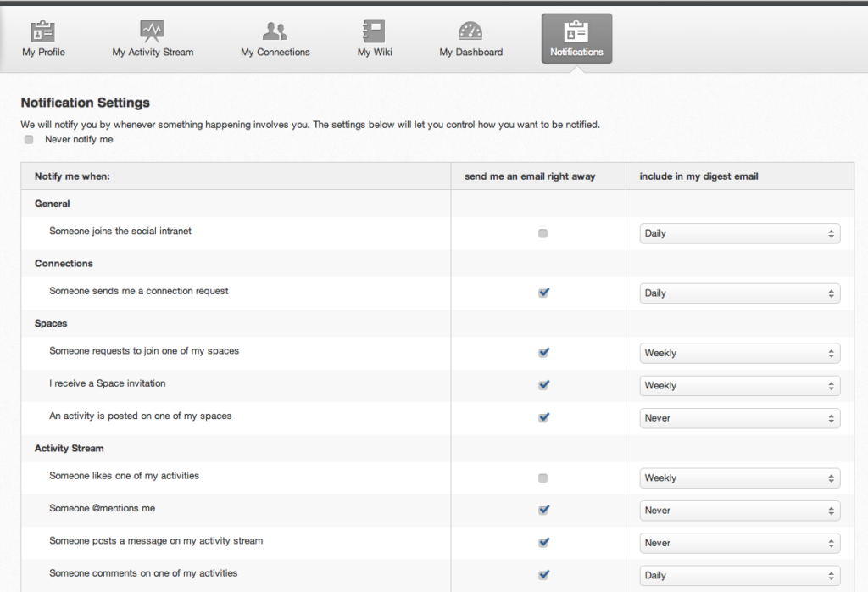Open digest dropdown for join space requests
This screenshot has height=592, width=868.
point(739,353)
